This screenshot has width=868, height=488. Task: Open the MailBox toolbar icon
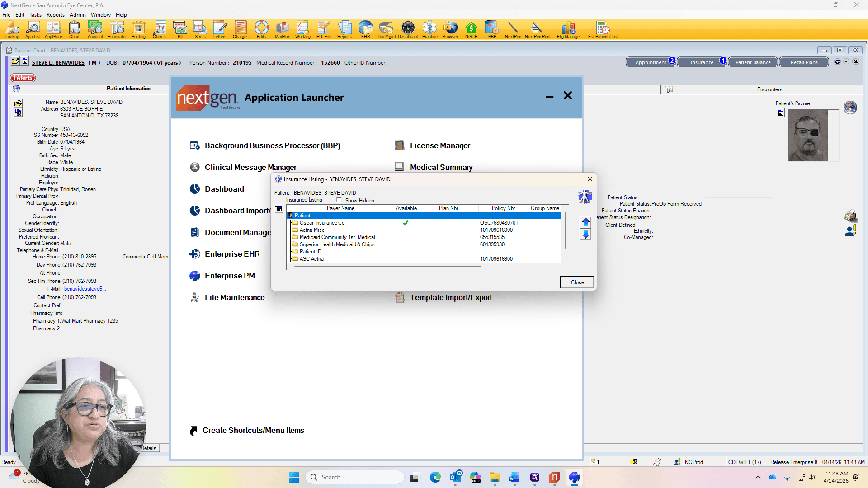tap(282, 30)
